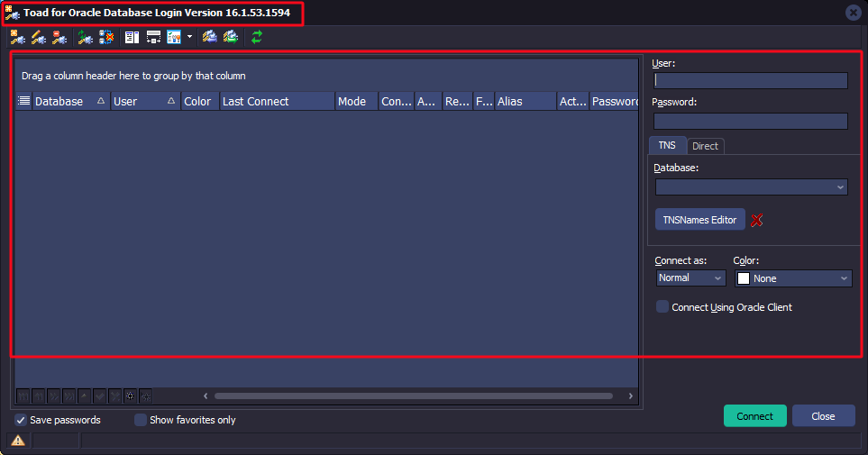This screenshot has width=868, height=455.
Task: Click the grid horizontal scrollbar thumb
Action: click(414, 396)
